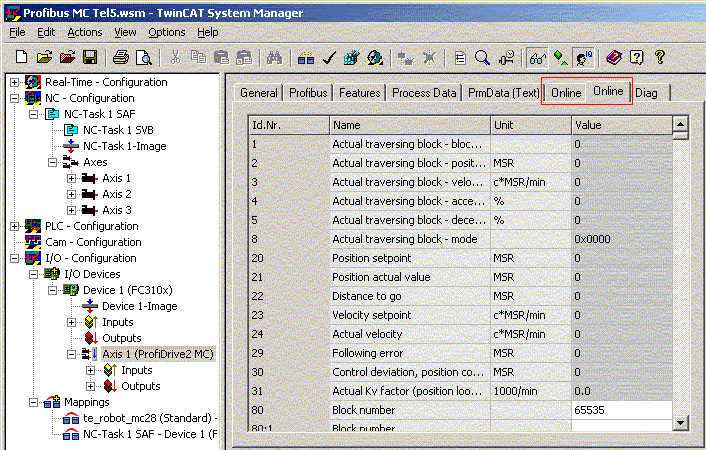
Task: Switch to the Profibus tab
Action: pyautogui.click(x=308, y=93)
